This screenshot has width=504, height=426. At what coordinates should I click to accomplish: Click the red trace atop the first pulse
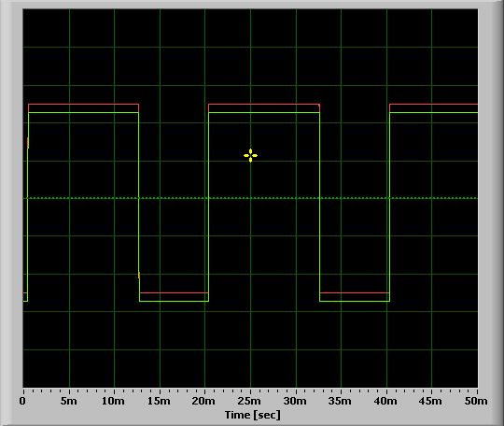coord(84,105)
